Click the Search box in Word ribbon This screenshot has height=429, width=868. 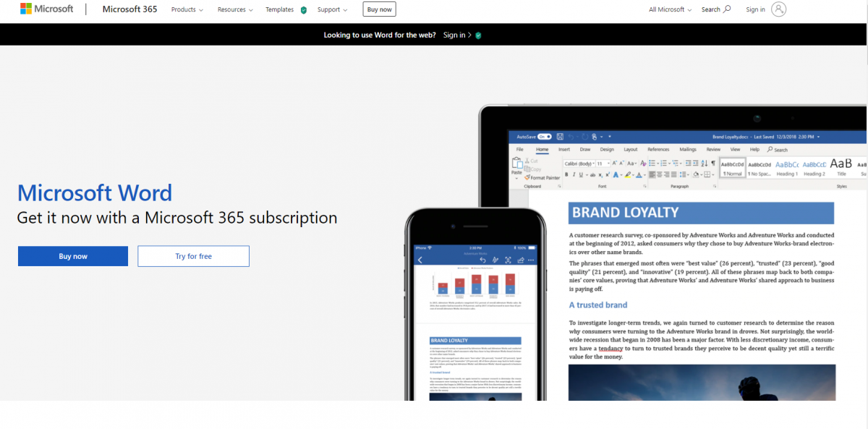778,150
